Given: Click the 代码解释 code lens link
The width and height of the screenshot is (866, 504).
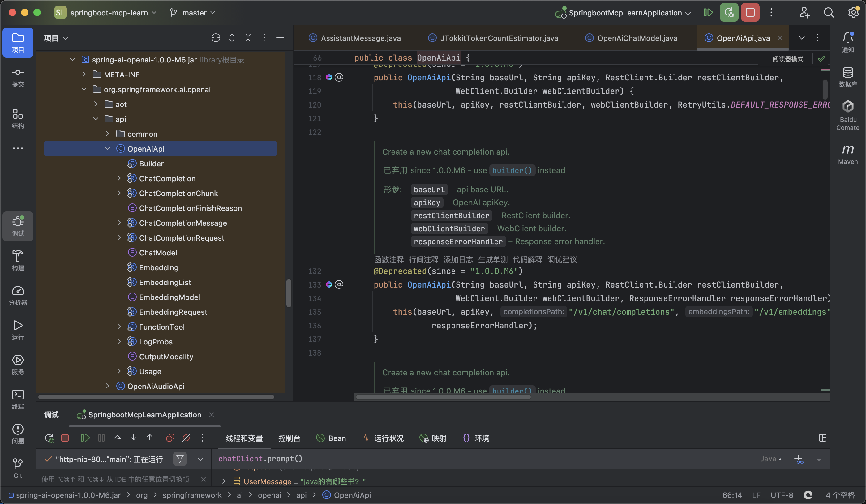Looking at the screenshot, I should 528,259.
